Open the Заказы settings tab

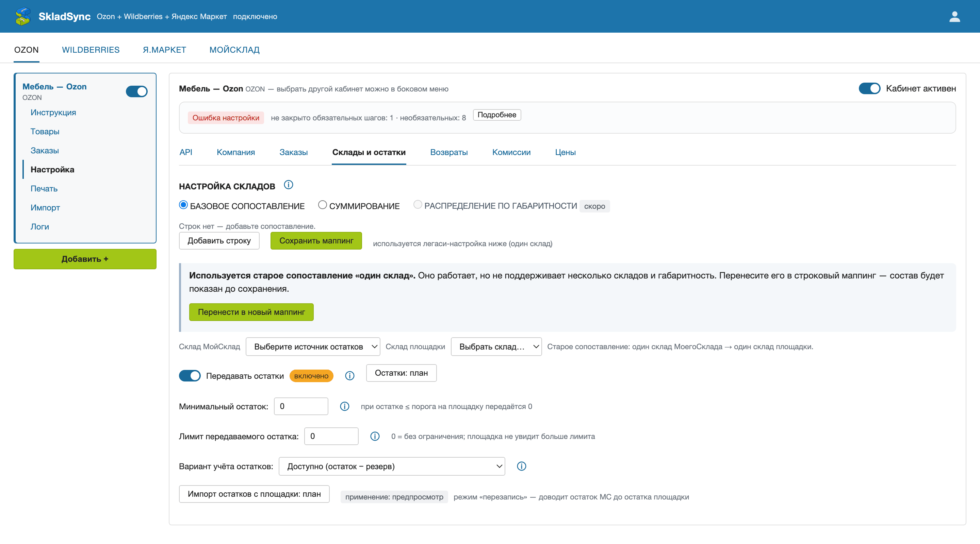click(x=294, y=152)
